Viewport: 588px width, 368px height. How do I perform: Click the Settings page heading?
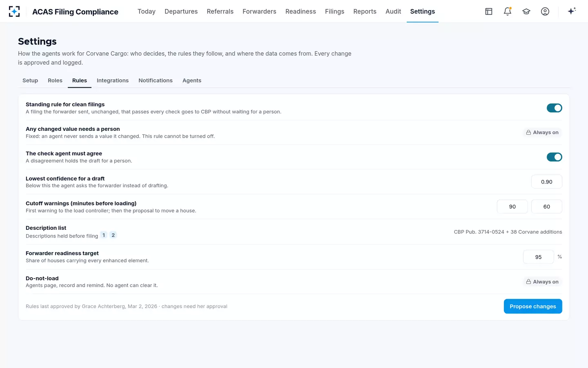tap(37, 41)
